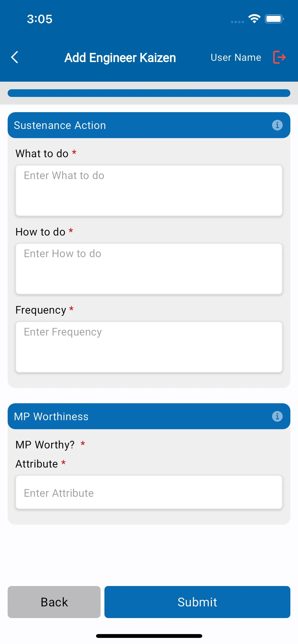Tap the back chevron in header
Viewport: 298px width, 644px height.
pyautogui.click(x=15, y=57)
